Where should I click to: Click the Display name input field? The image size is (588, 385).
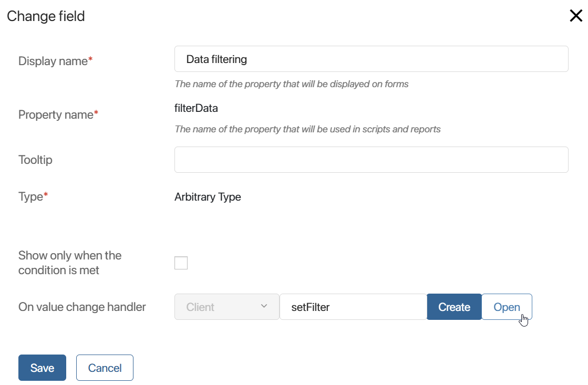(x=372, y=59)
